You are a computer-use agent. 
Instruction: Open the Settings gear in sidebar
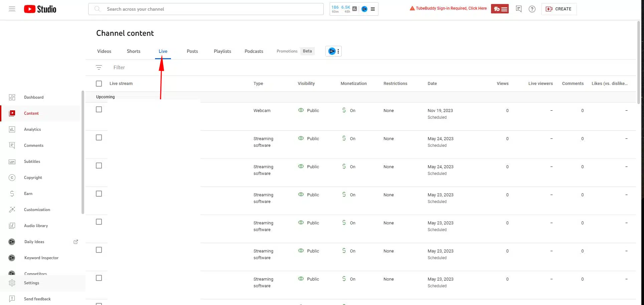[12, 283]
